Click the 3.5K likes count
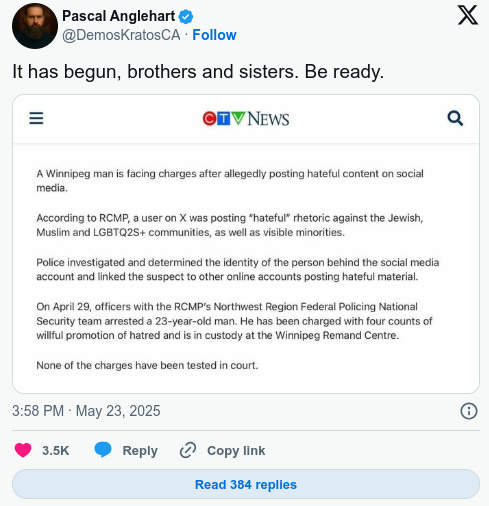 click(55, 451)
